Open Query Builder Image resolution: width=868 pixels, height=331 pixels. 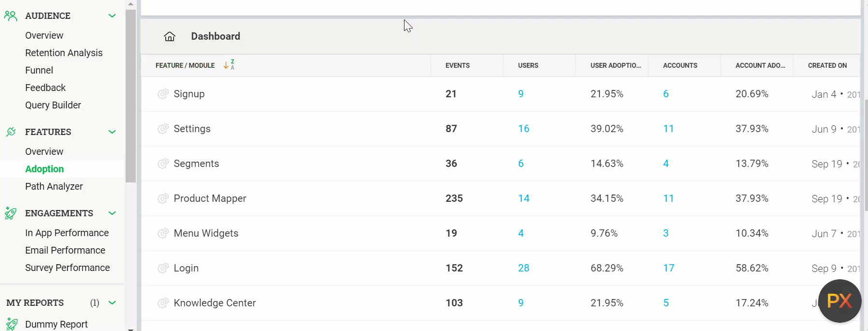coord(53,105)
